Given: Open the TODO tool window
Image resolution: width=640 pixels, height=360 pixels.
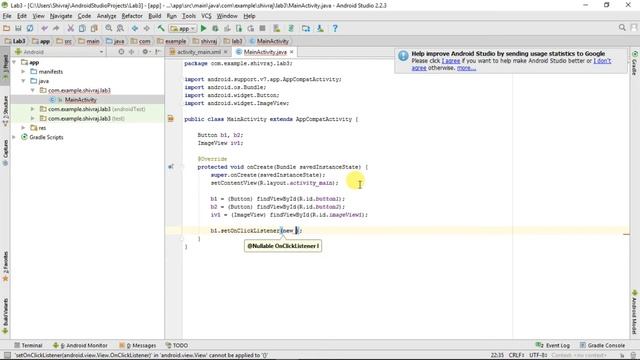Looking at the screenshot, I should pyautogui.click(x=177, y=345).
